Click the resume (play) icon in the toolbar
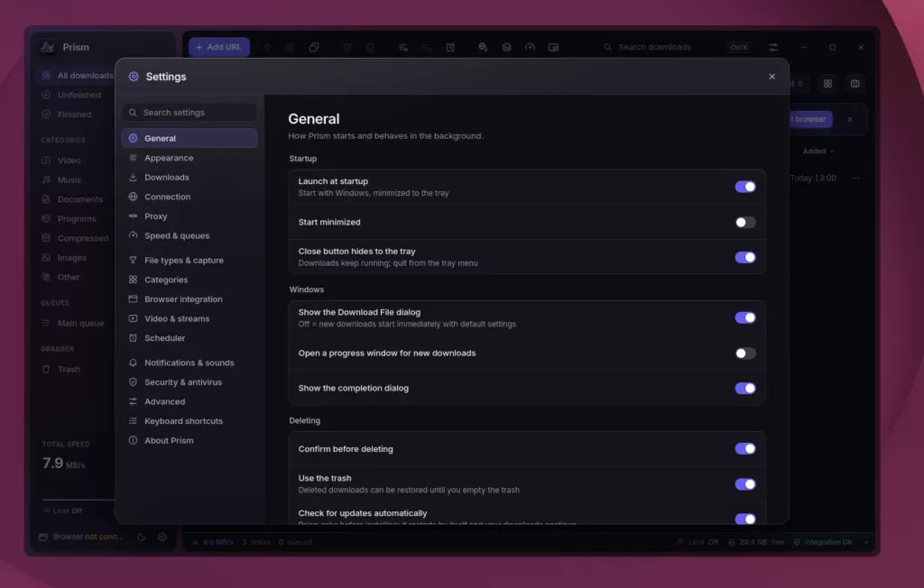This screenshot has width=924, height=588. 267,47
